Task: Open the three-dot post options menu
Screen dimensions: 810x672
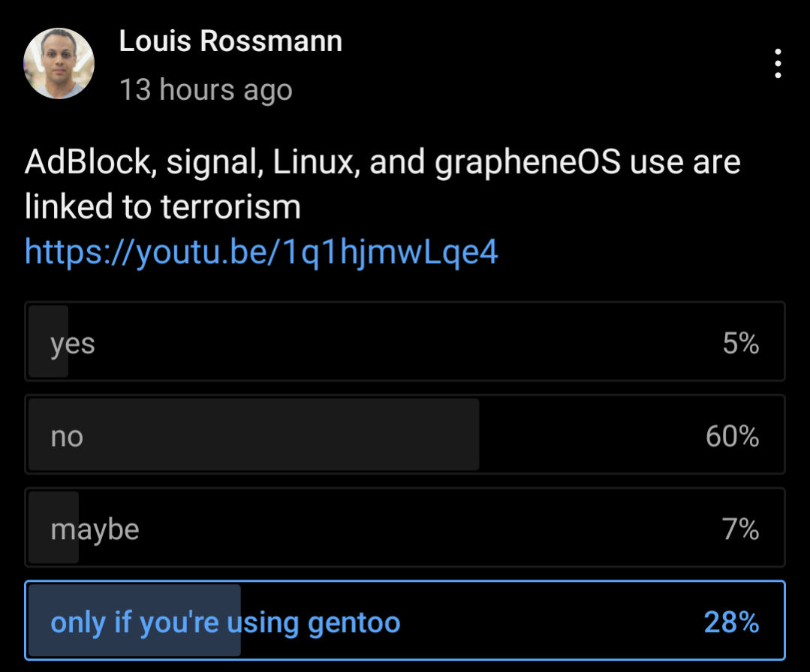Action: point(778,64)
